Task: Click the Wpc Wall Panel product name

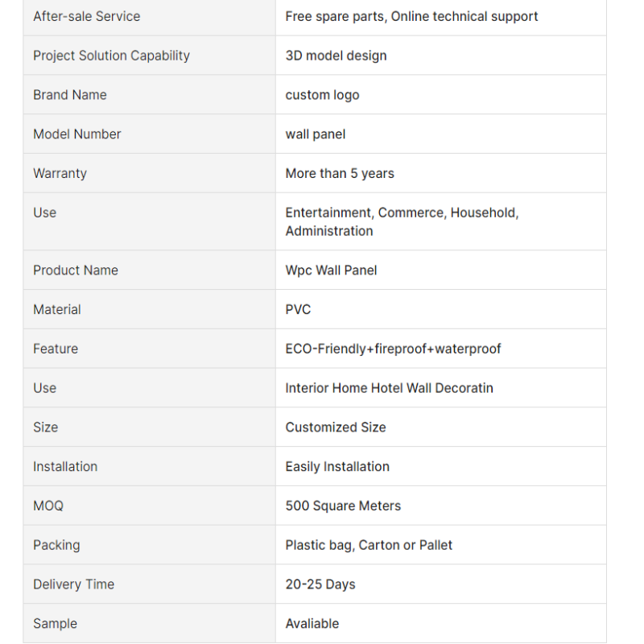Action: (x=331, y=270)
